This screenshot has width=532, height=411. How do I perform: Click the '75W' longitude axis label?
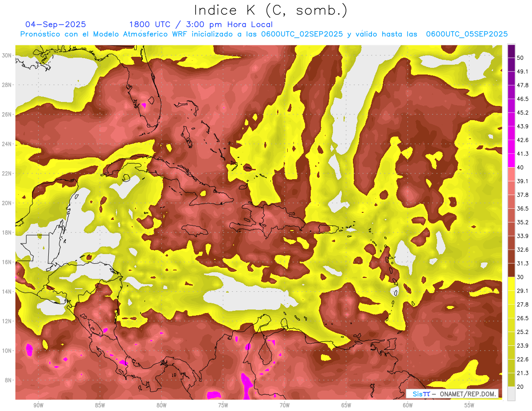click(x=223, y=405)
